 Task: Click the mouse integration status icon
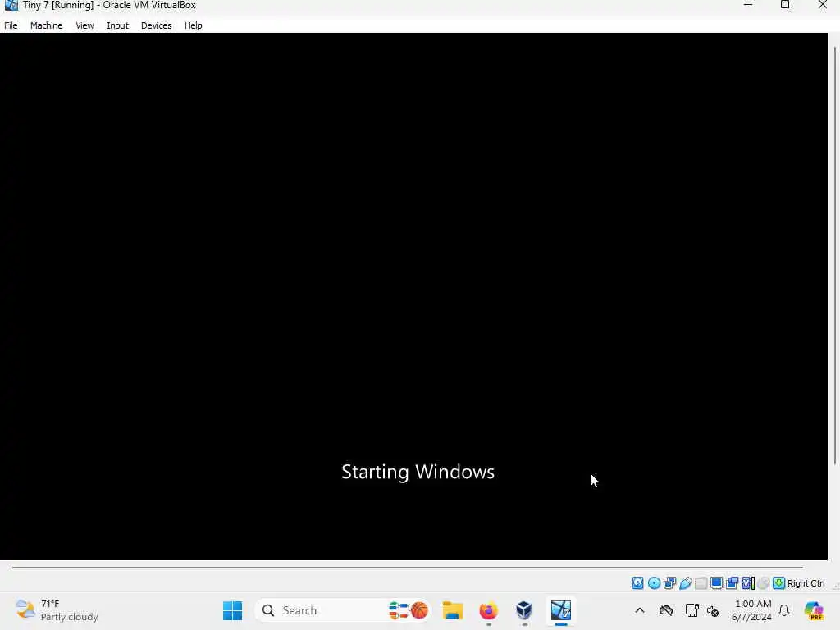(x=764, y=583)
